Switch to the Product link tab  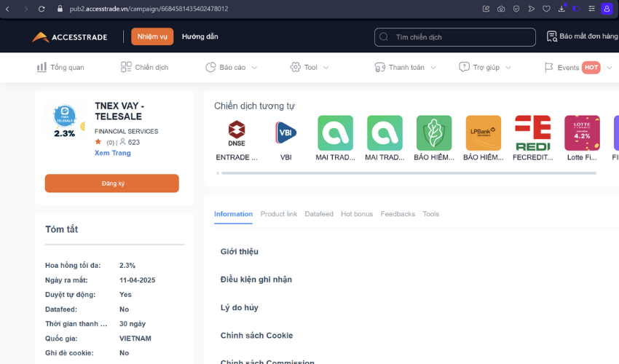point(278,214)
